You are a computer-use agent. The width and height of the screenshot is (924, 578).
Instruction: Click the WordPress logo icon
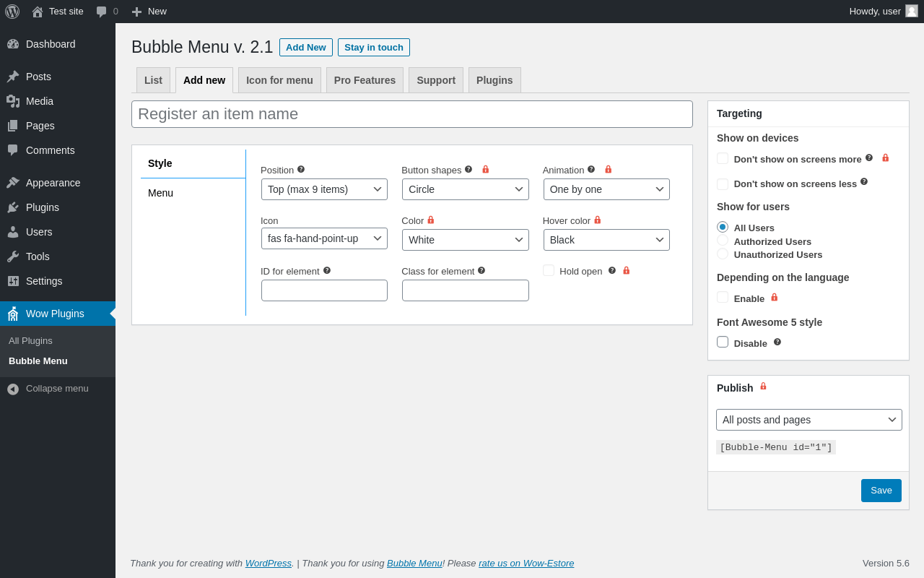(12, 12)
